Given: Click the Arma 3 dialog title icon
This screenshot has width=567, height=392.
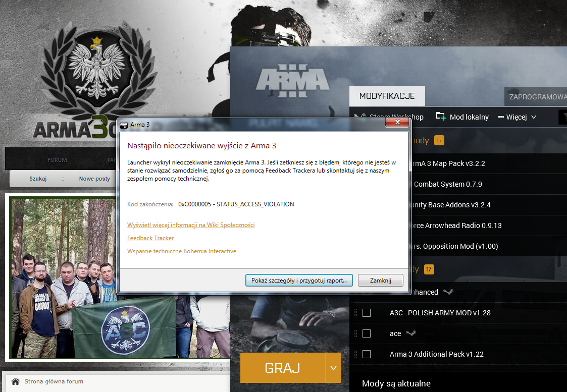Looking at the screenshot, I should coord(124,125).
